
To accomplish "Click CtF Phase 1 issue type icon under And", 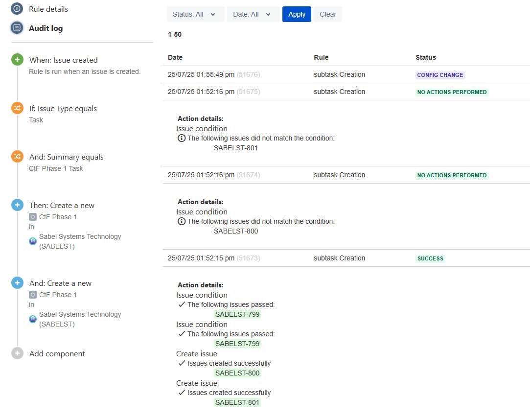I will pyautogui.click(x=32, y=295).
